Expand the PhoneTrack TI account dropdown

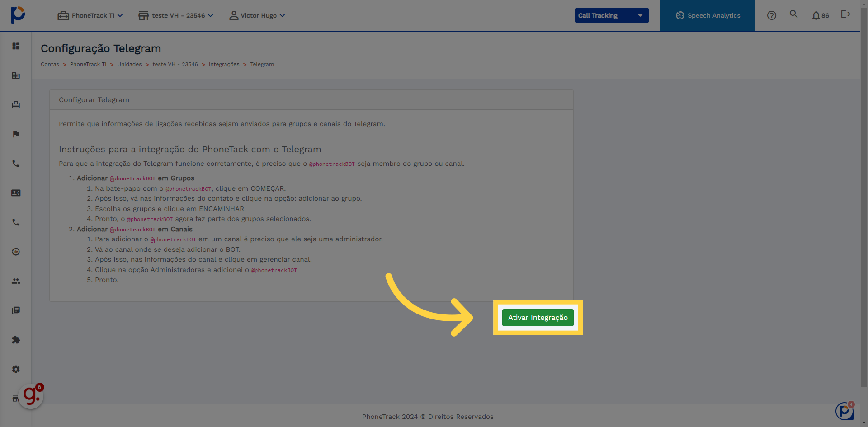[x=90, y=15]
